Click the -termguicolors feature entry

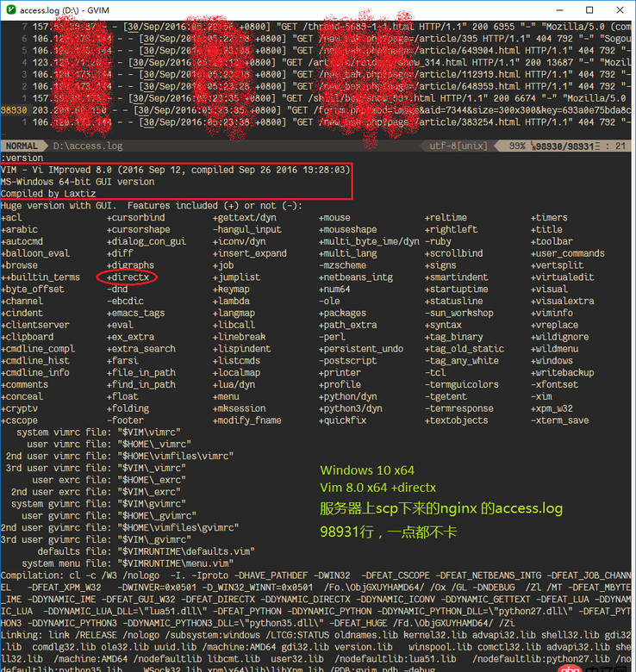pos(462,385)
